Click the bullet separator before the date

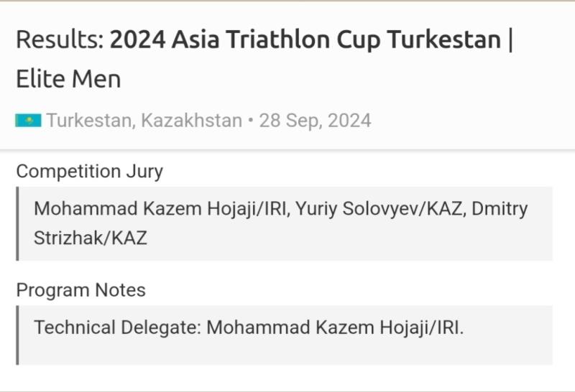(251, 121)
